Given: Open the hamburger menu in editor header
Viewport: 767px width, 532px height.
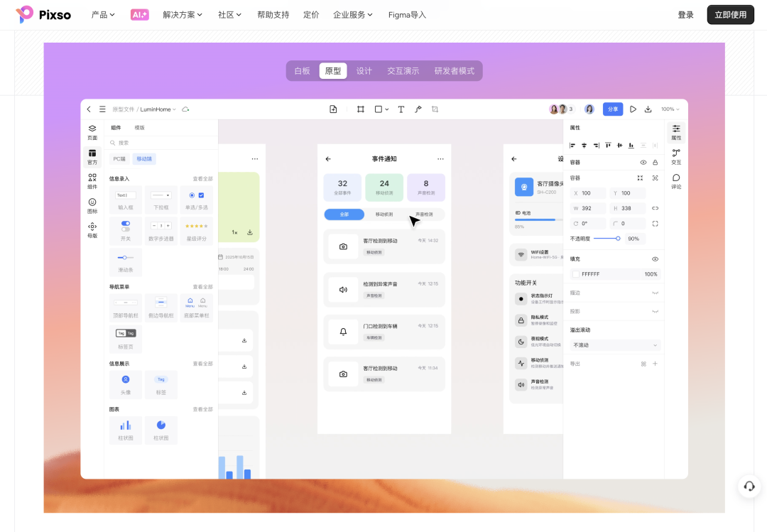Looking at the screenshot, I should click(x=102, y=109).
